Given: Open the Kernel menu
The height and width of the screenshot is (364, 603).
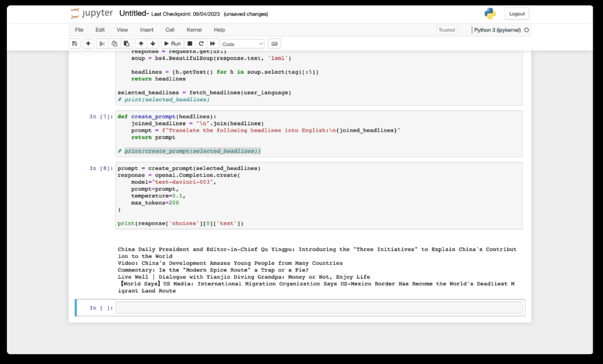Looking at the screenshot, I should 194,30.
